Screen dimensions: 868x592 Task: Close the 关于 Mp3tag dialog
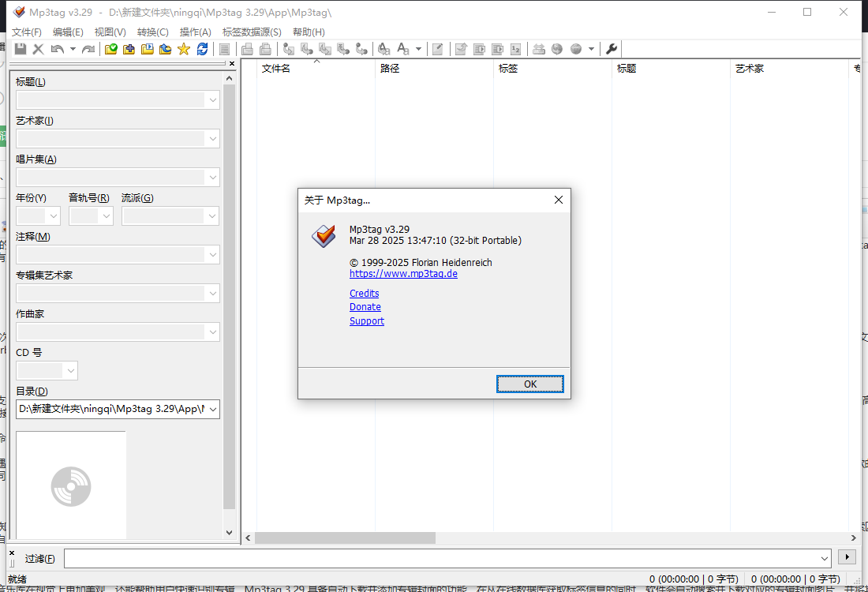pyautogui.click(x=559, y=200)
